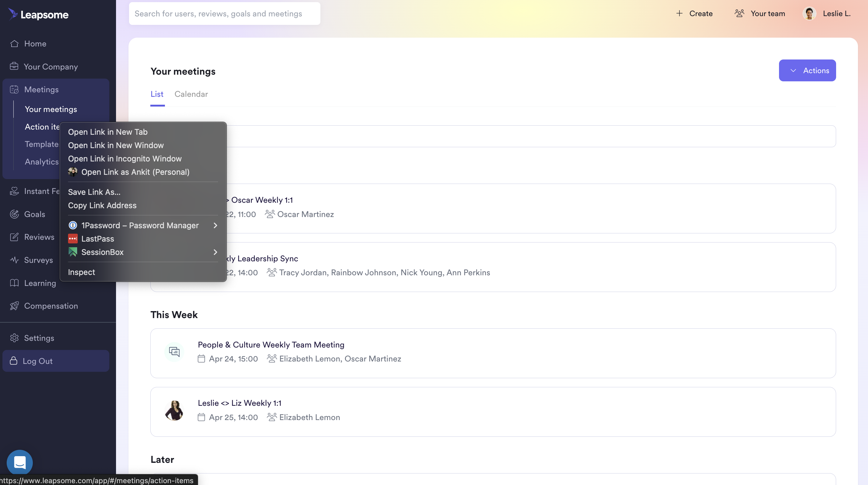
Task: Click the LastPass icon in context menu
Action: [73, 239]
